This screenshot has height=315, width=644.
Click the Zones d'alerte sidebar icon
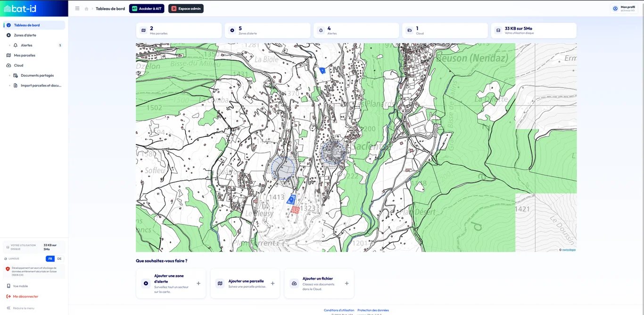point(8,35)
